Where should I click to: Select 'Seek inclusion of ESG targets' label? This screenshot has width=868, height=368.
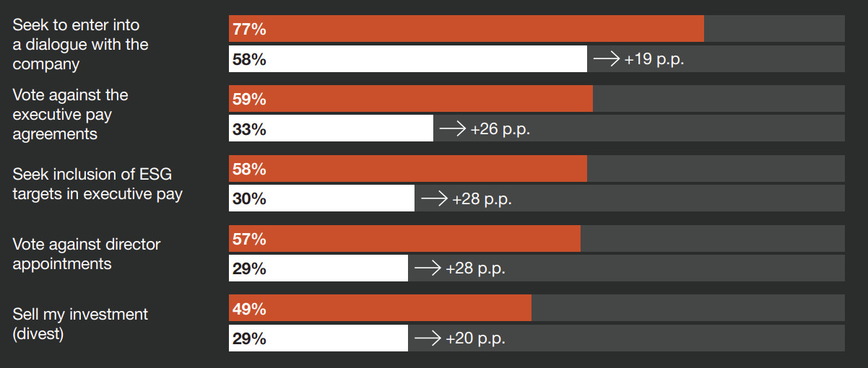pos(97,184)
